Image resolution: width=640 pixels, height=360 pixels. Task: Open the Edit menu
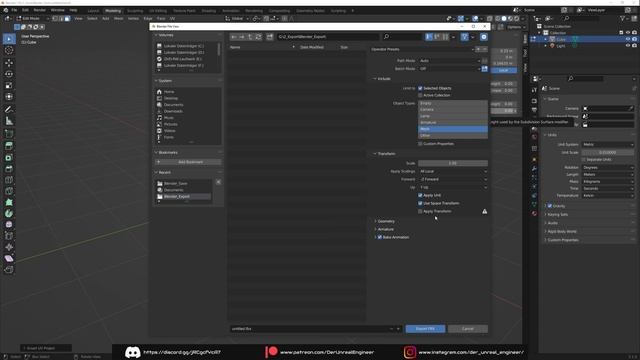(25, 10)
